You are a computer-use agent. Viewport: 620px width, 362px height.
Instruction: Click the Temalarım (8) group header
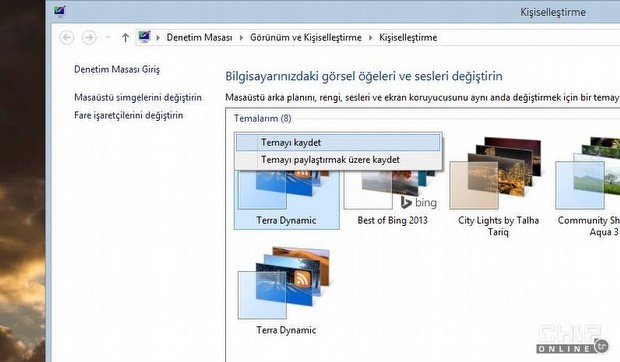tap(263, 118)
